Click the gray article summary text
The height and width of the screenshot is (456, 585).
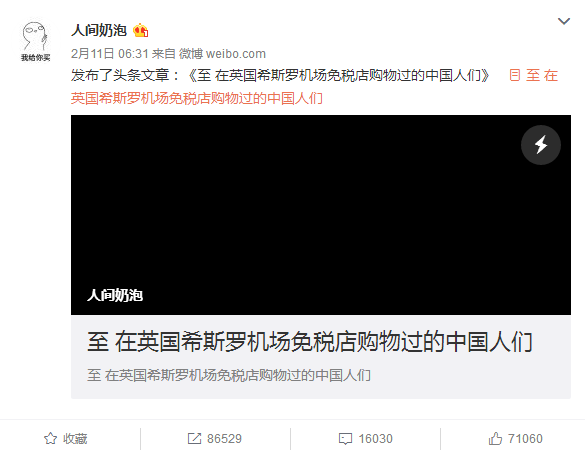click(229, 375)
